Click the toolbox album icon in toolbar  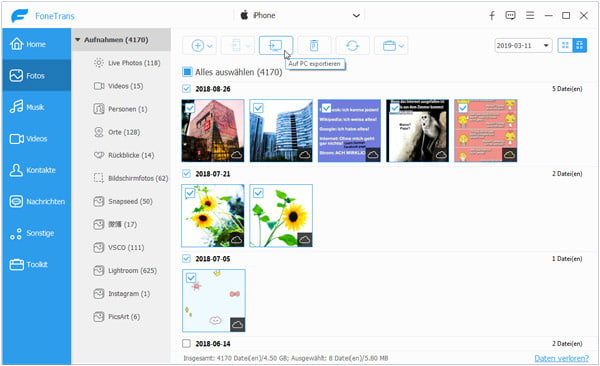coord(389,46)
